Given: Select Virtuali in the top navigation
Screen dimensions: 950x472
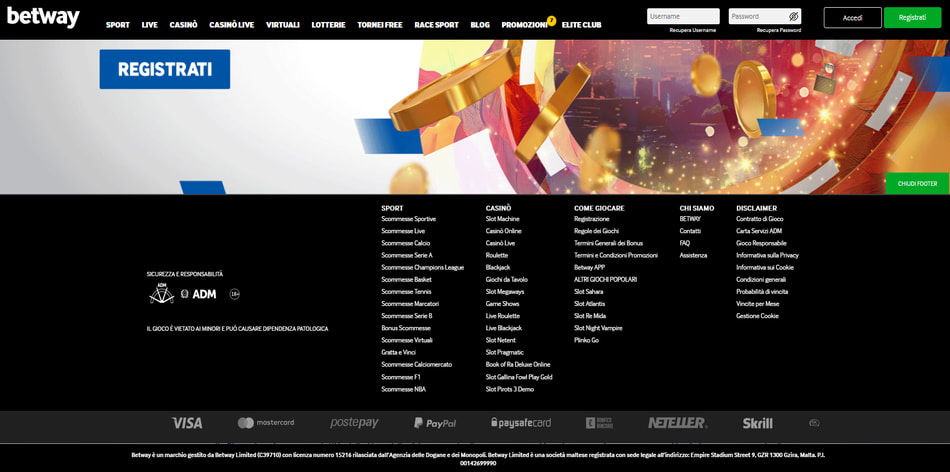Looking at the screenshot, I should [x=283, y=25].
